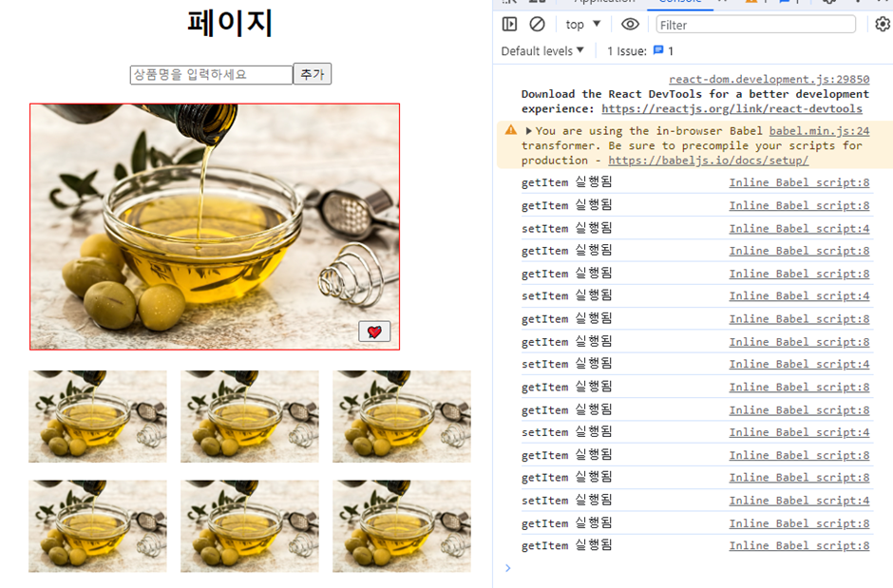Clear the console with the ban icon
The image size is (893, 588).
537,25
